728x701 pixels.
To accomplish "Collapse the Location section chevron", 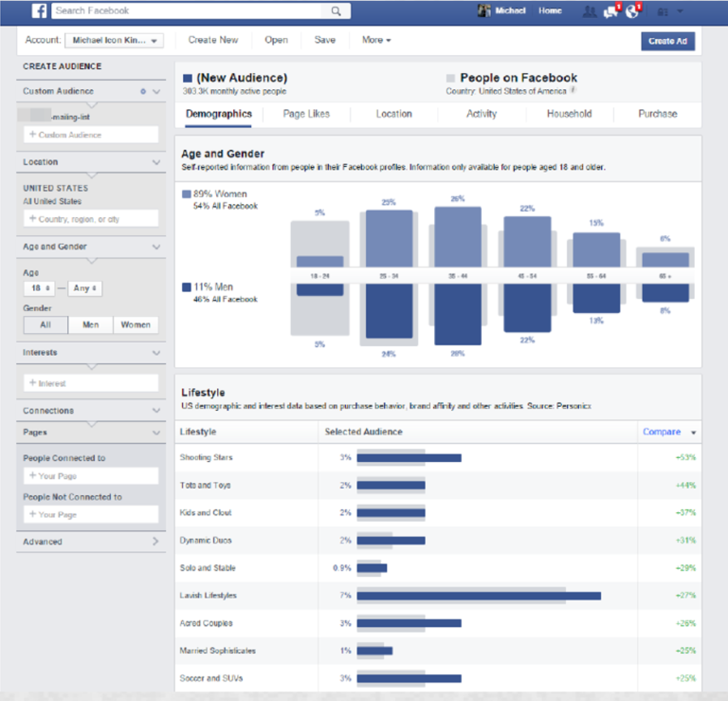I will (x=156, y=162).
